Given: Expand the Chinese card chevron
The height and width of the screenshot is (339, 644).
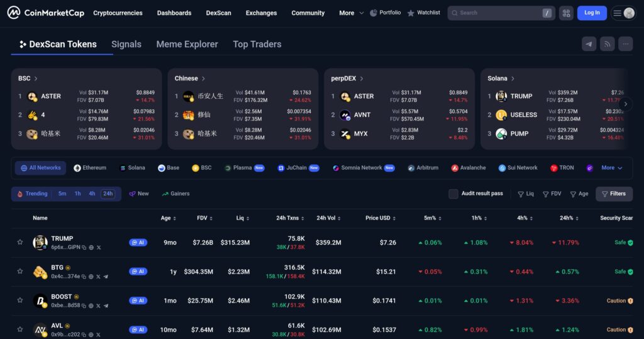Looking at the screenshot, I should click(203, 79).
